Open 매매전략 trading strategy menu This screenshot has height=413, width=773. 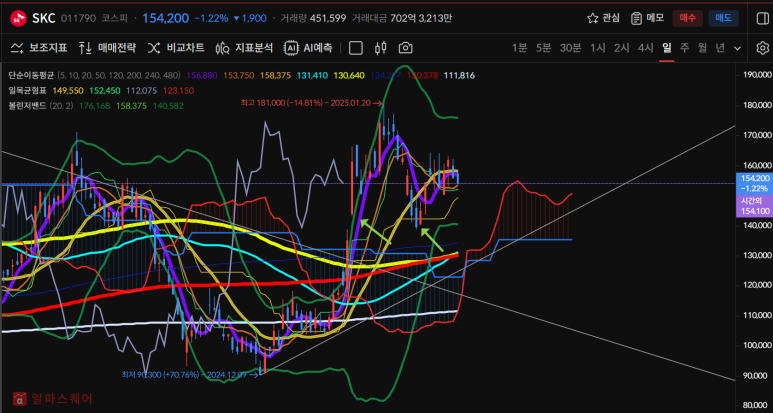tap(107, 48)
